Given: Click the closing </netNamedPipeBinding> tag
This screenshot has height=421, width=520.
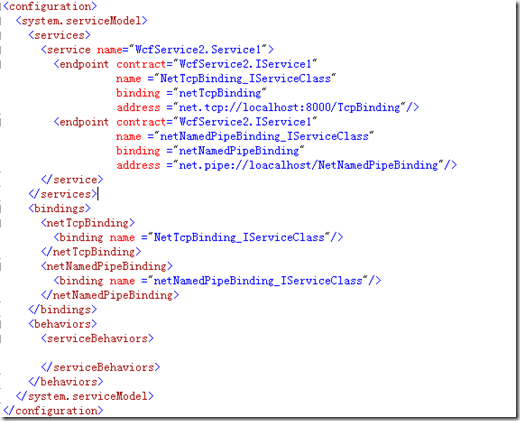Looking at the screenshot, I should 110,295.
